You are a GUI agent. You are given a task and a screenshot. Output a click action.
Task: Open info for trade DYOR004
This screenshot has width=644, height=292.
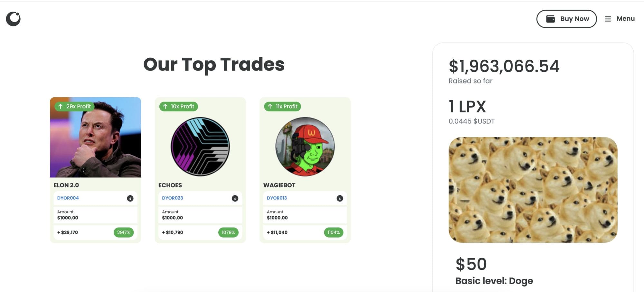click(130, 198)
